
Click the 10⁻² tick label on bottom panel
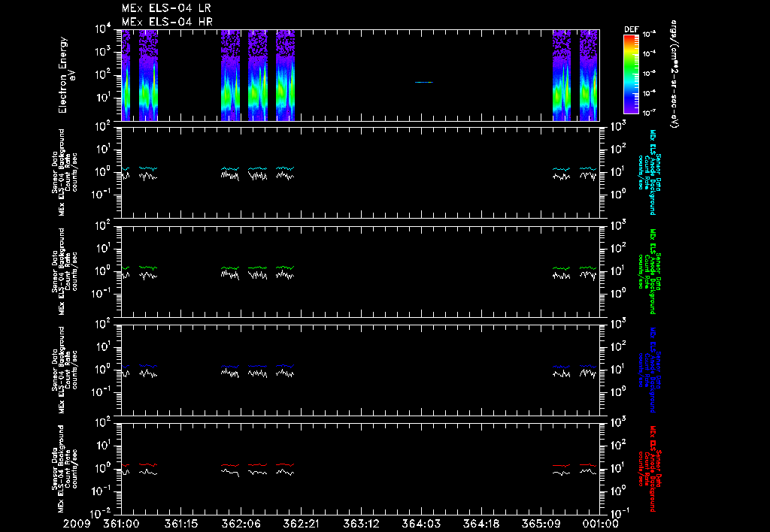(x=102, y=513)
